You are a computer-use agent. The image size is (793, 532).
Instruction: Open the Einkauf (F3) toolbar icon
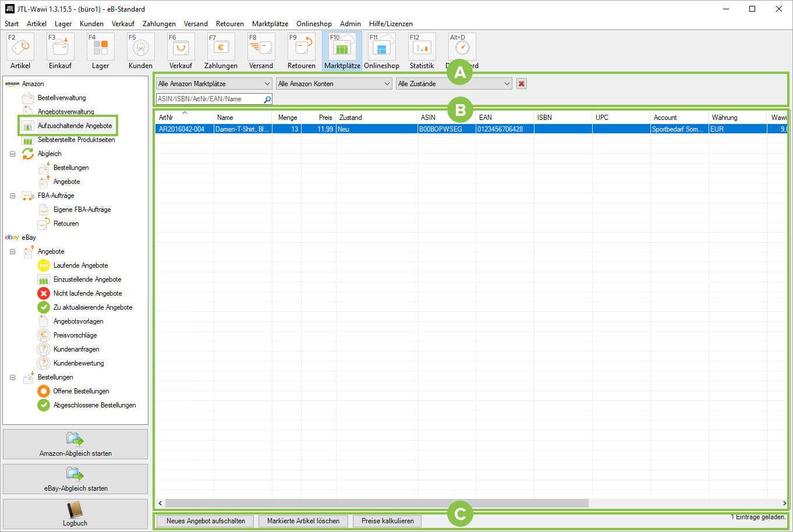click(61, 47)
